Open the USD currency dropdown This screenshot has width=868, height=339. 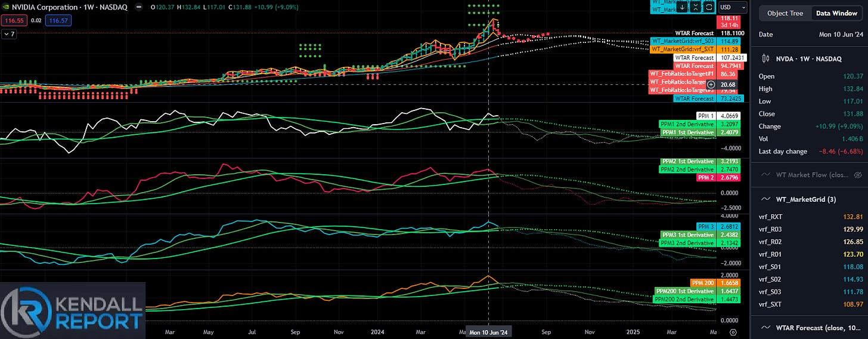click(733, 7)
